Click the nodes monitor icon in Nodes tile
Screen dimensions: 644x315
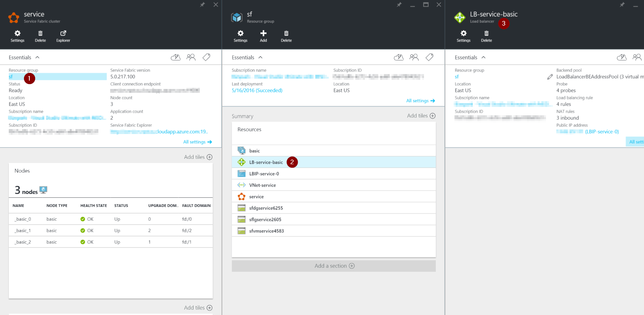tap(43, 190)
